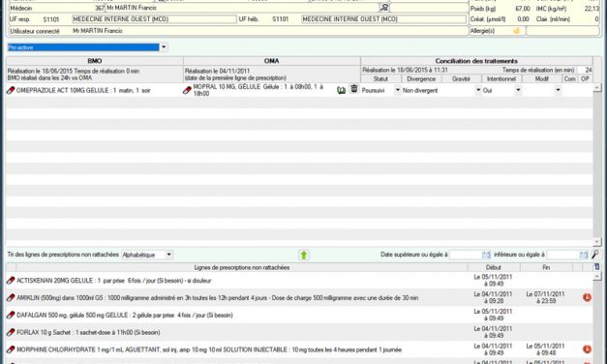Viewport: 607px width, 364px height.
Task: Open the green book icon on MOPRAL row
Action: click(341, 90)
